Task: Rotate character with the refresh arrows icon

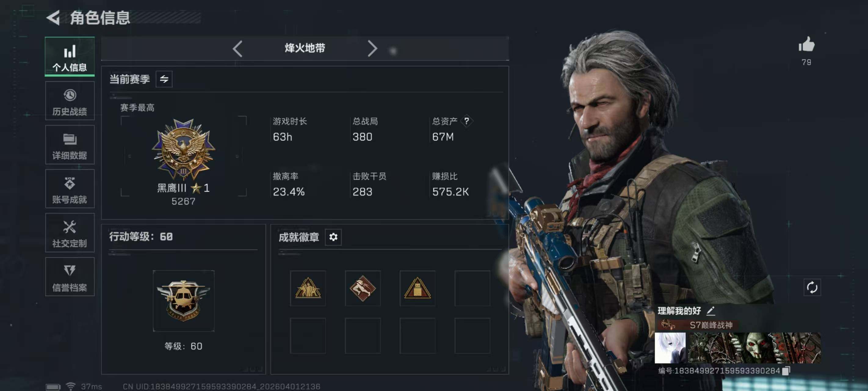Action: coord(812,287)
